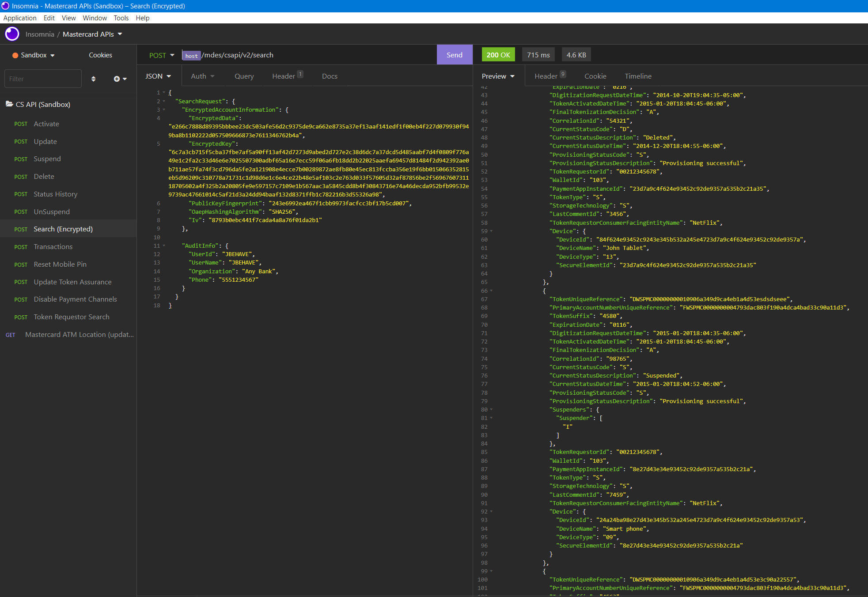Image resolution: width=868 pixels, height=597 pixels.
Task: Click the orange Sandbox environment dot
Action: click(x=15, y=55)
